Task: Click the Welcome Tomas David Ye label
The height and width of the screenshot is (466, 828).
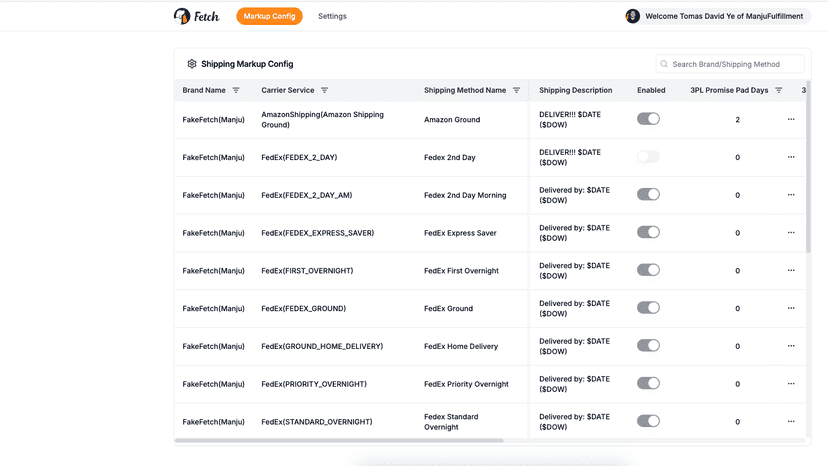Action: (x=724, y=16)
